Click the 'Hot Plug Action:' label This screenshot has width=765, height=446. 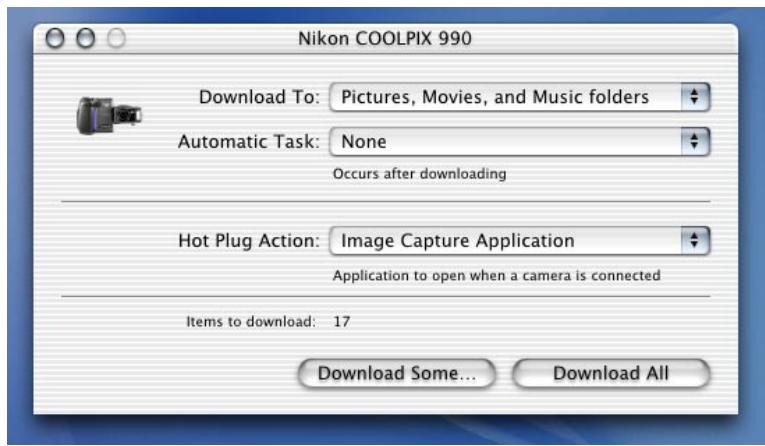pyautogui.click(x=249, y=241)
